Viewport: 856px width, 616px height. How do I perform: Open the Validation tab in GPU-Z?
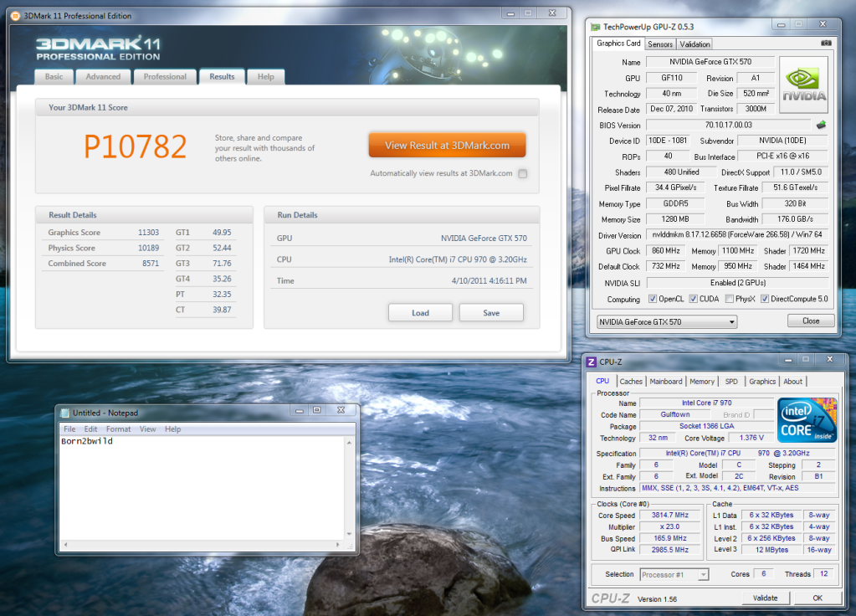695,44
